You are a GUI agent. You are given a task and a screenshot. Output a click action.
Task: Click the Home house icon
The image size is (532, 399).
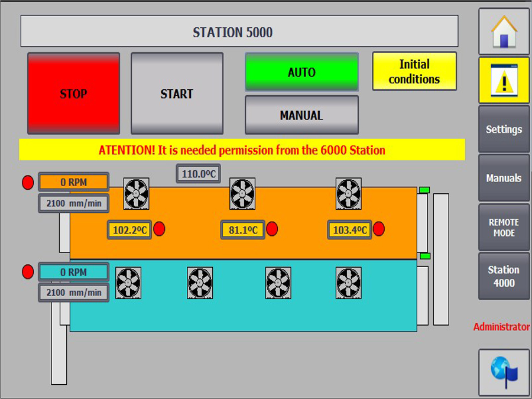point(504,31)
